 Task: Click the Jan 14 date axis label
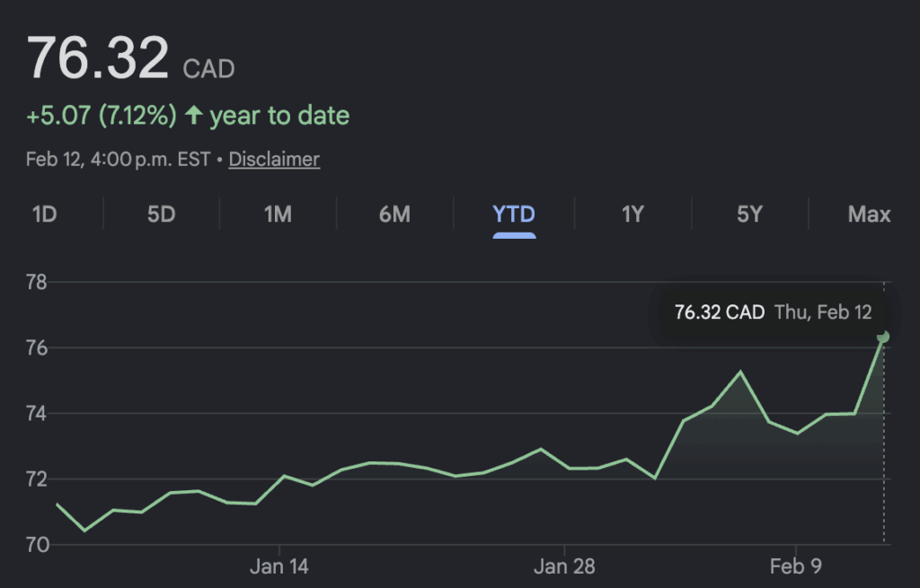(x=279, y=566)
